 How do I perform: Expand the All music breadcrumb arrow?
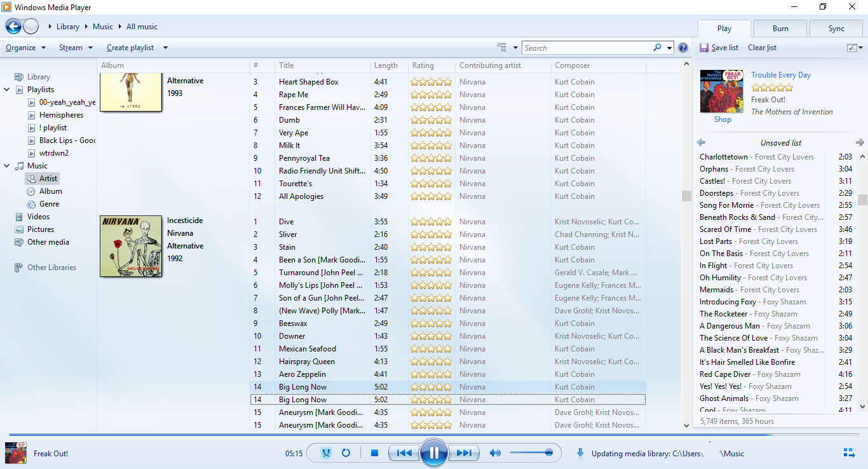tap(121, 27)
